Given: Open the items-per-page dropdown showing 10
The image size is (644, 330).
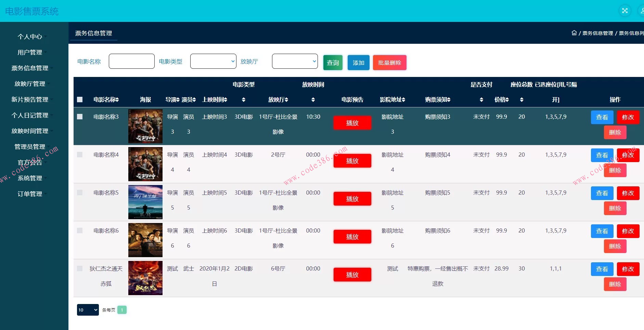Looking at the screenshot, I should tap(88, 310).
